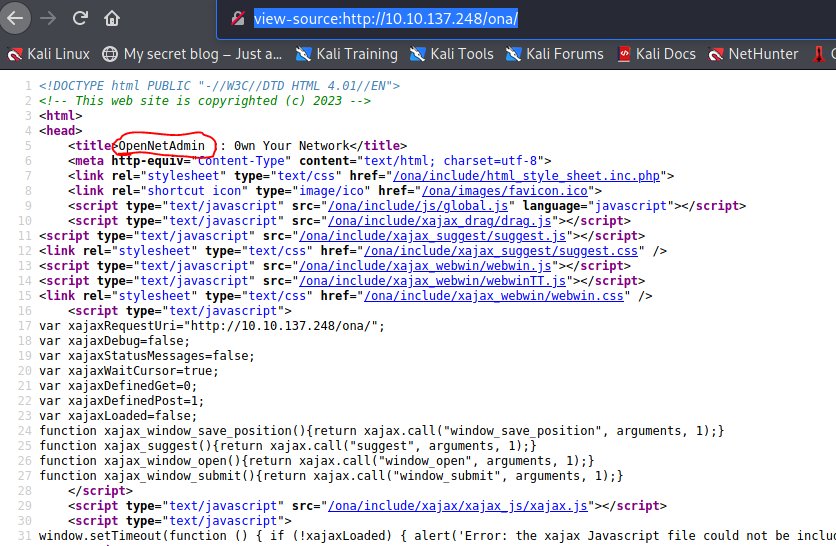The height and width of the screenshot is (546, 836).
Task: Open the Kali Forums bookmark
Action: [x=554, y=54]
